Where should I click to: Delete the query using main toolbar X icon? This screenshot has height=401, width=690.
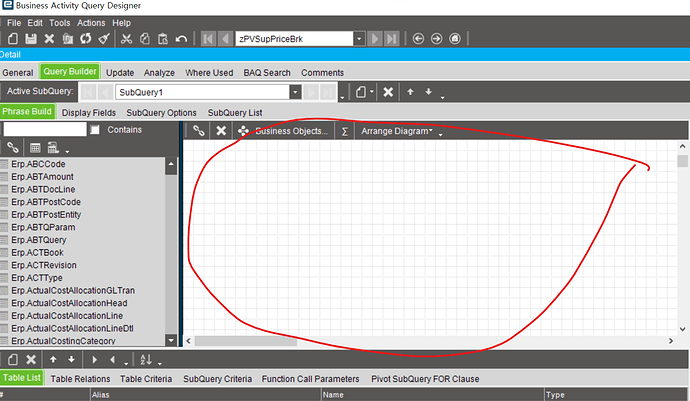49,39
